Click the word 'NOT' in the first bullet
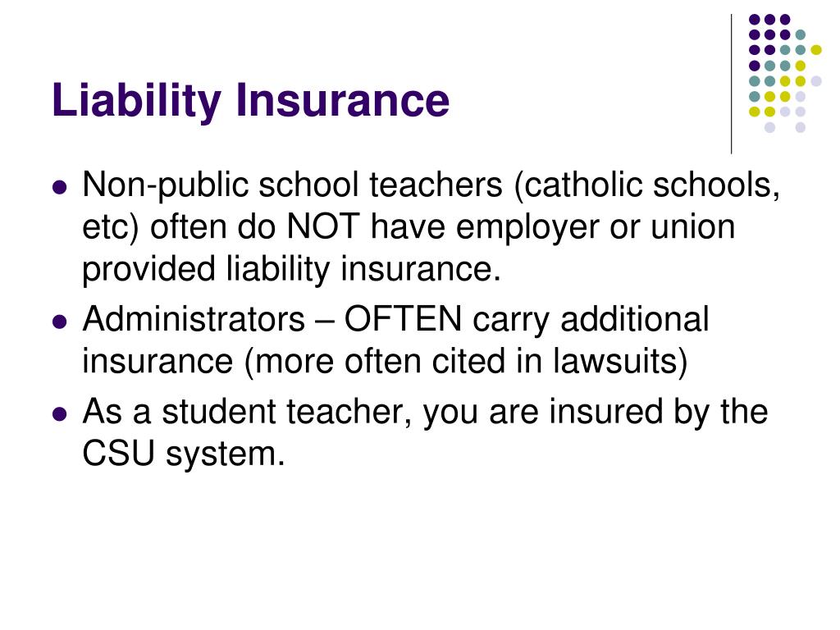840x630 pixels. click(322, 226)
